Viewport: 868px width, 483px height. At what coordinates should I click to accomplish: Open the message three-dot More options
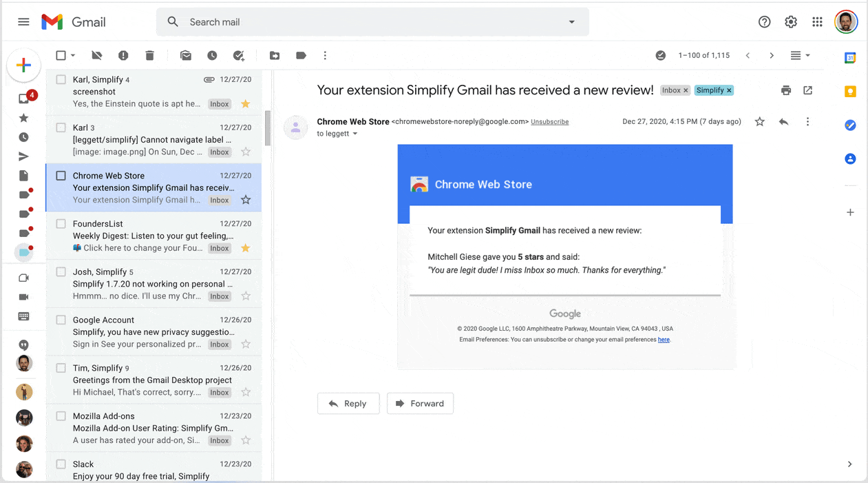click(807, 121)
